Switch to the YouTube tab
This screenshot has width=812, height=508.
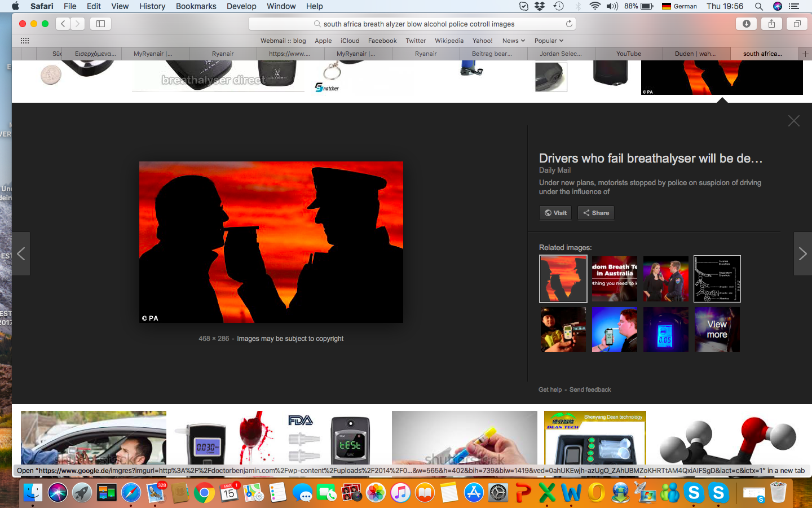click(x=628, y=54)
